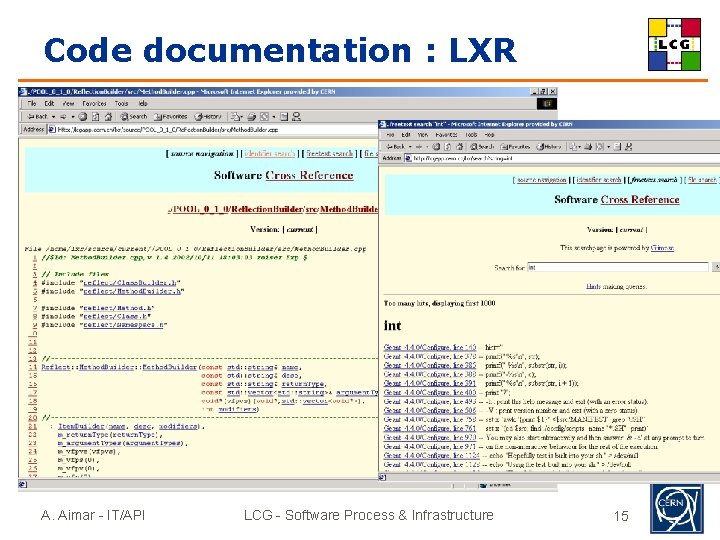Click 'identifier search' link in freetext search window
Viewport: 720px width, 540px height.
pyautogui.click(x=599, y=180)
